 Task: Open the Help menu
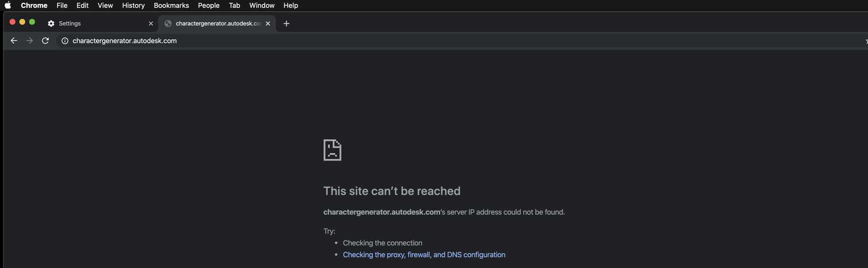click(x=291, y=5)
